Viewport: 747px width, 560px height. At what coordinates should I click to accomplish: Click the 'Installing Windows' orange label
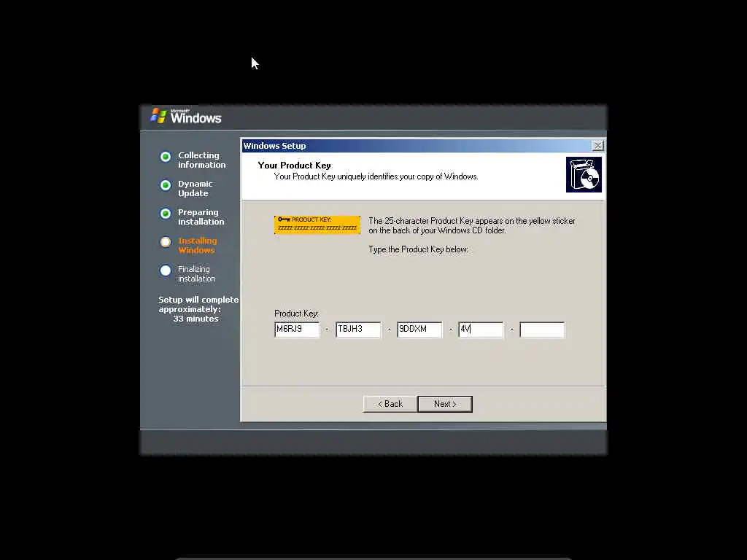click(x=197, y=245)
